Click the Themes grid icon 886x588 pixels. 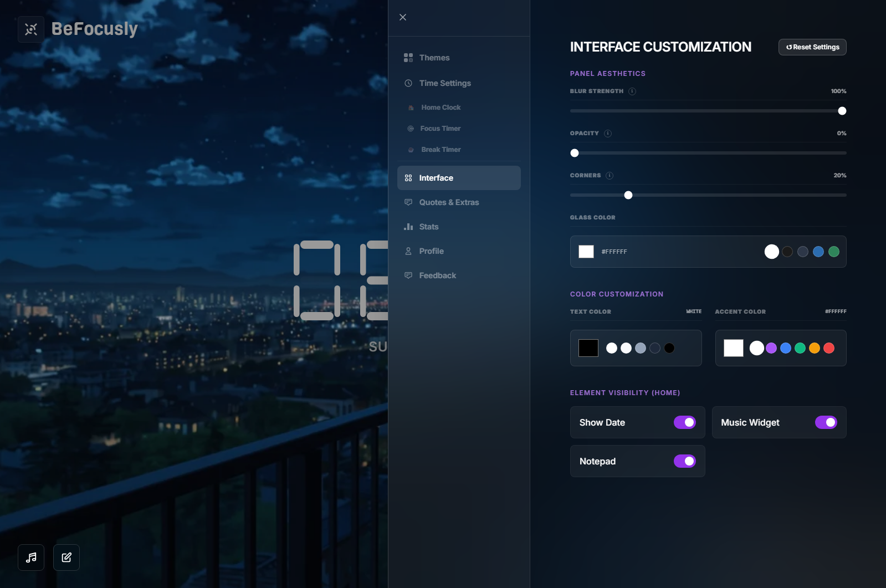pyautogui.click(x=408, y=58)
